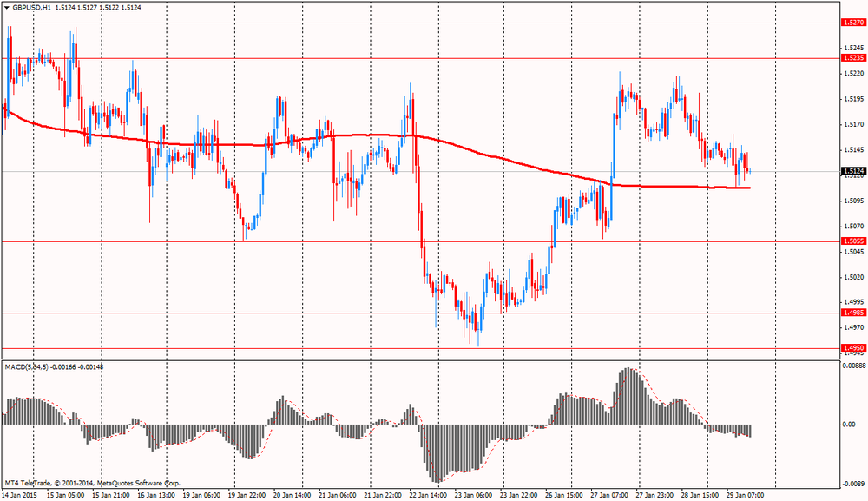This screenshot has width=868, height=501.
Task: Click the 15 Jan 05:00 time label
Action: (x=65, y=496)
